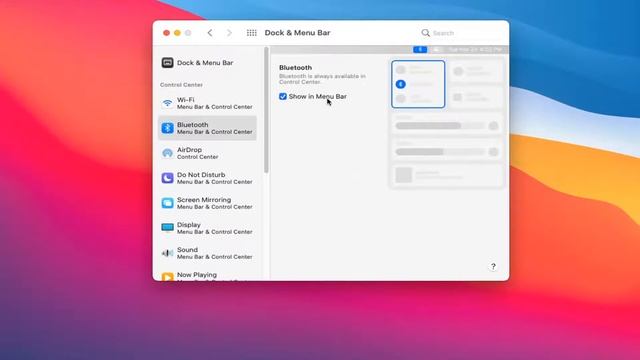
Task: Open help with the question mark button
Action: (x=493, y=267)
